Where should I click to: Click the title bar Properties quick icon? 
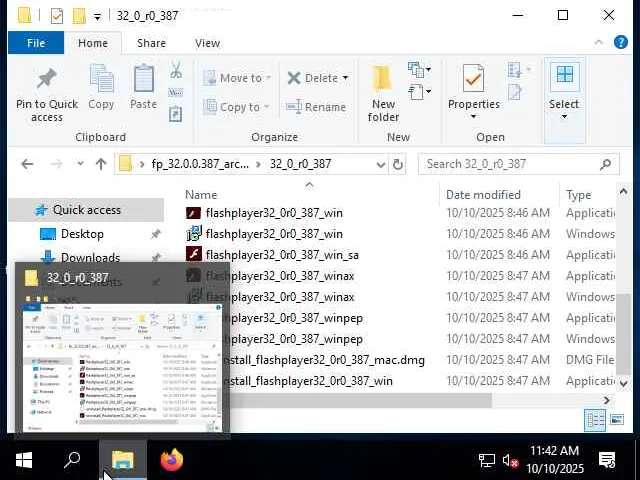click(x=57, y=16)
